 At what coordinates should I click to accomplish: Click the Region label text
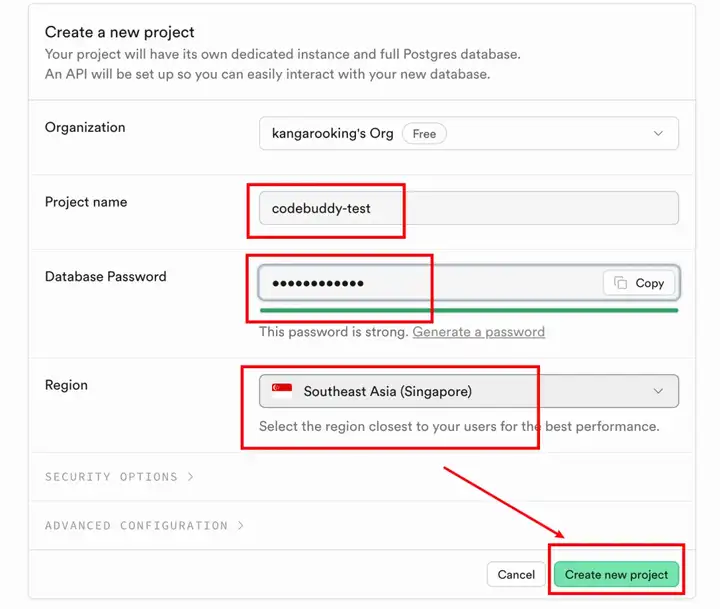click(66, 385)
